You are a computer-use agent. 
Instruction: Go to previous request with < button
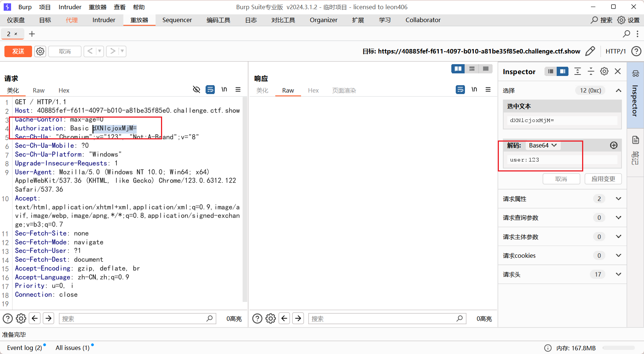pyautogui.click(x=90, y=51)
